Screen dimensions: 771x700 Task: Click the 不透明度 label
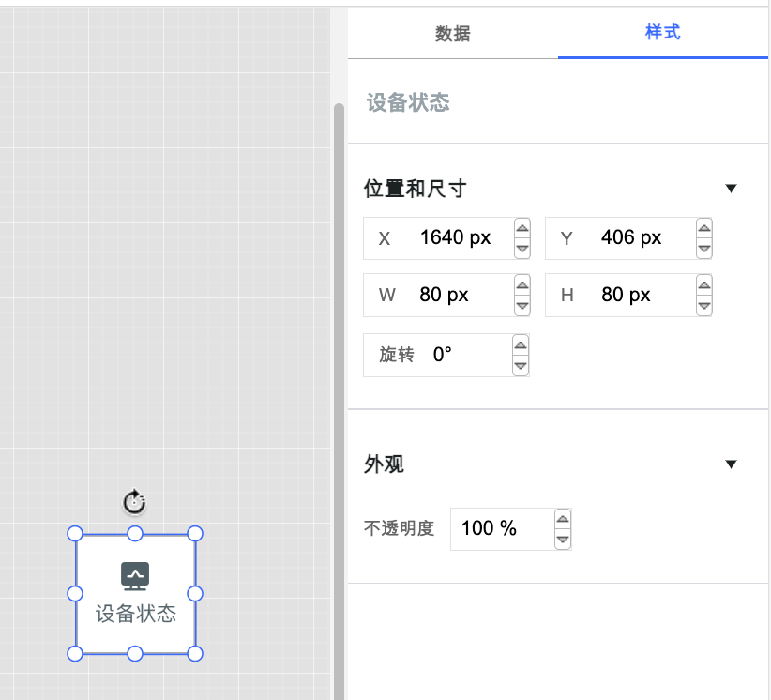(399, 528)
